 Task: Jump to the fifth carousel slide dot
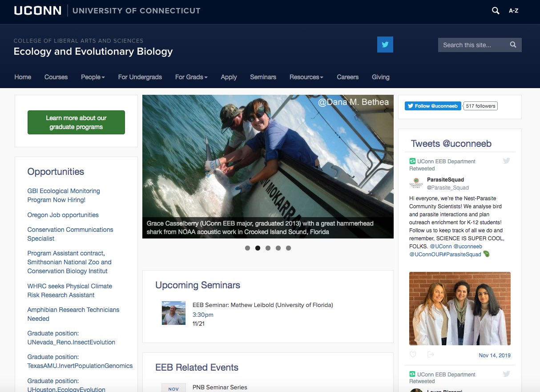288,248
